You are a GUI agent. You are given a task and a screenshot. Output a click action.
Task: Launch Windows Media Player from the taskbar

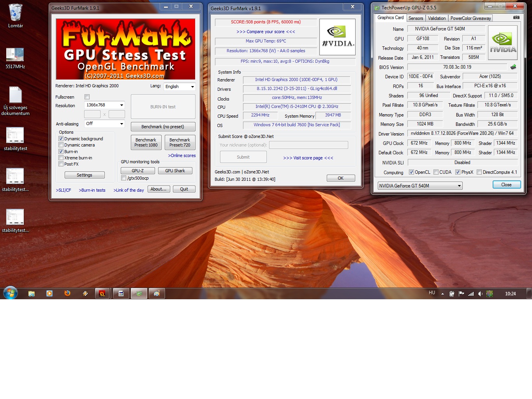pyautogui.click(x=49, y=293)
